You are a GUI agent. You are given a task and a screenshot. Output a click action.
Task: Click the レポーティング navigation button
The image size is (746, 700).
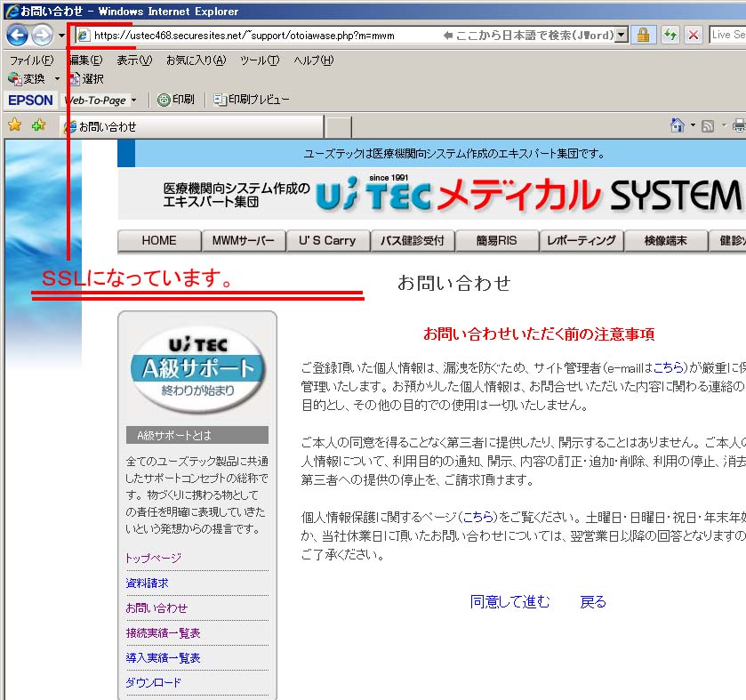pyautogui.click(x=582, y=241)
